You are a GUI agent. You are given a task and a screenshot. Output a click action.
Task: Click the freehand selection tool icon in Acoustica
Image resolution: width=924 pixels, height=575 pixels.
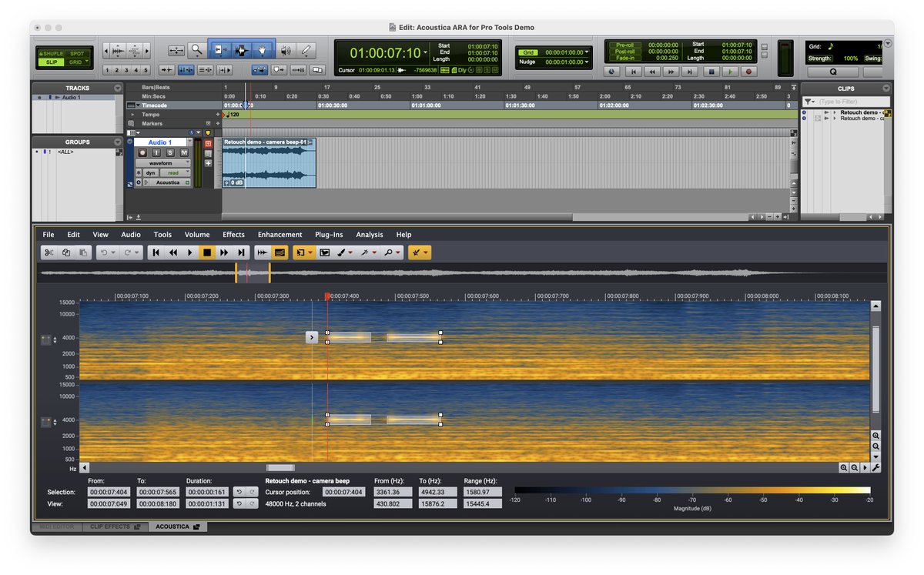click(324, 252)
